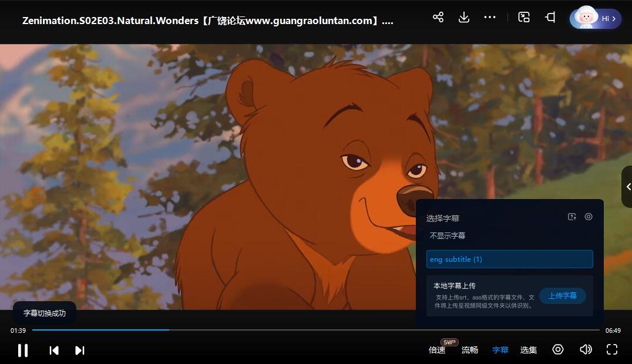
Task: Select 不显示字幕 to hide subtitles
Action: click(448, 235)
